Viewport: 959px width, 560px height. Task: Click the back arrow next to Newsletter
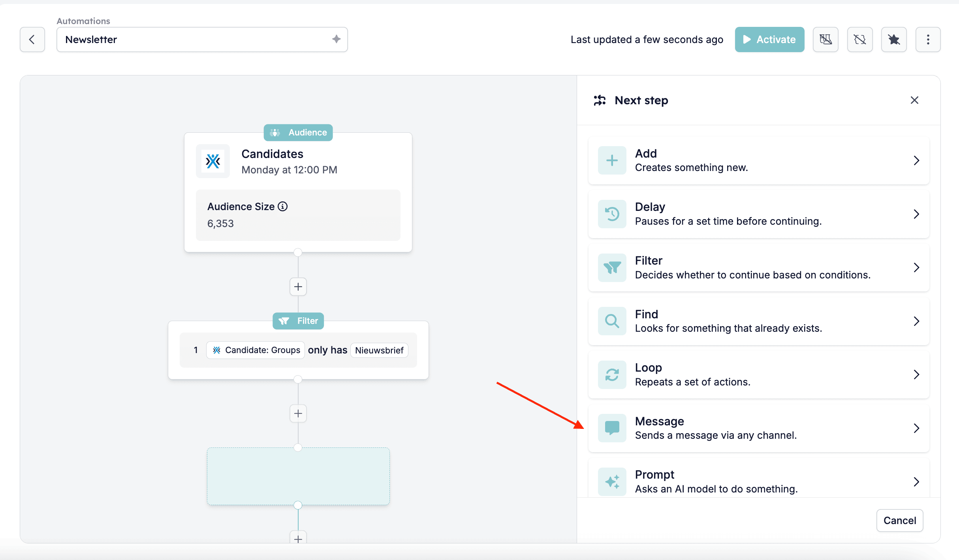[32, 39]
